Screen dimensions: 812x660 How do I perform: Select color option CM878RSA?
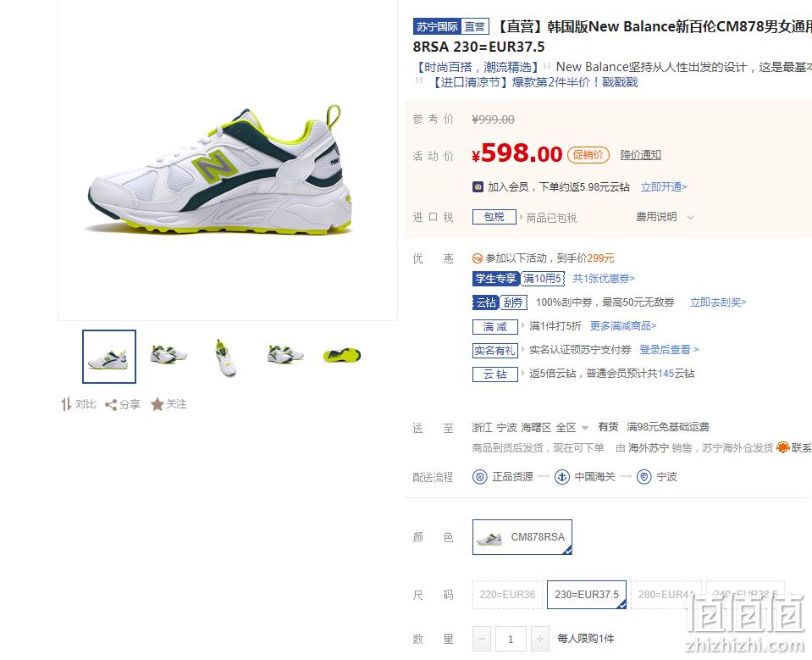click(x=522, y=537)
